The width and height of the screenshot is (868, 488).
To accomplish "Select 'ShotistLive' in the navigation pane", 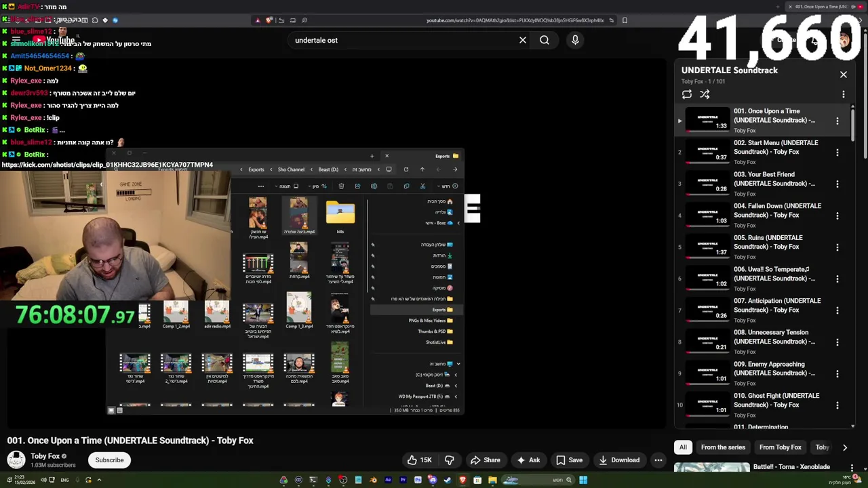I will click(439, 342).
